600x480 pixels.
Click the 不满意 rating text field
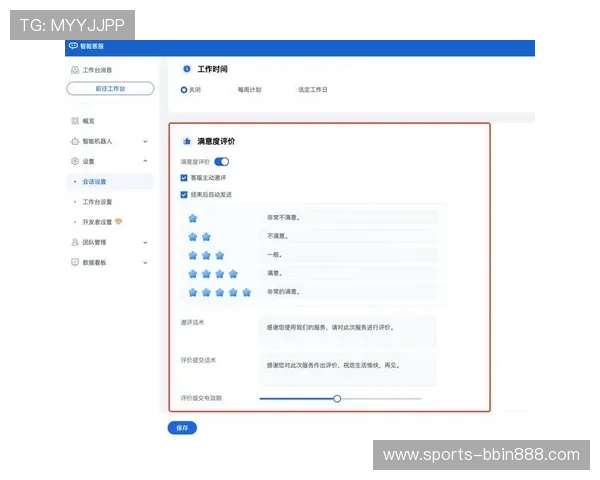coord(350,236)
